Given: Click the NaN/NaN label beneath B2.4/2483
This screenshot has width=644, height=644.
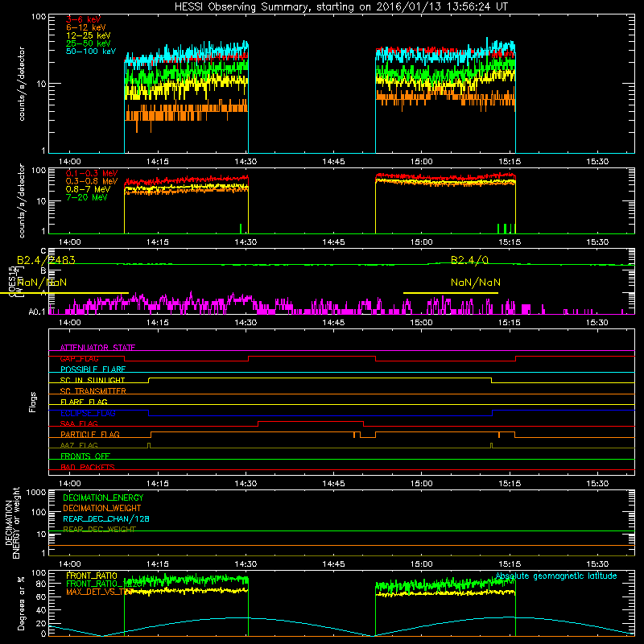Looking at the screenshot, I should (x=42, y=283).
